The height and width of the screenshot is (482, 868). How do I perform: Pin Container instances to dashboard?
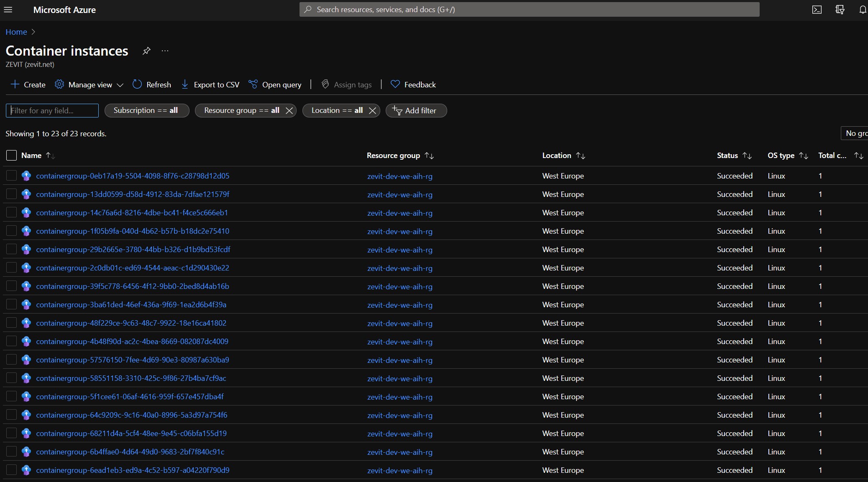146,51
